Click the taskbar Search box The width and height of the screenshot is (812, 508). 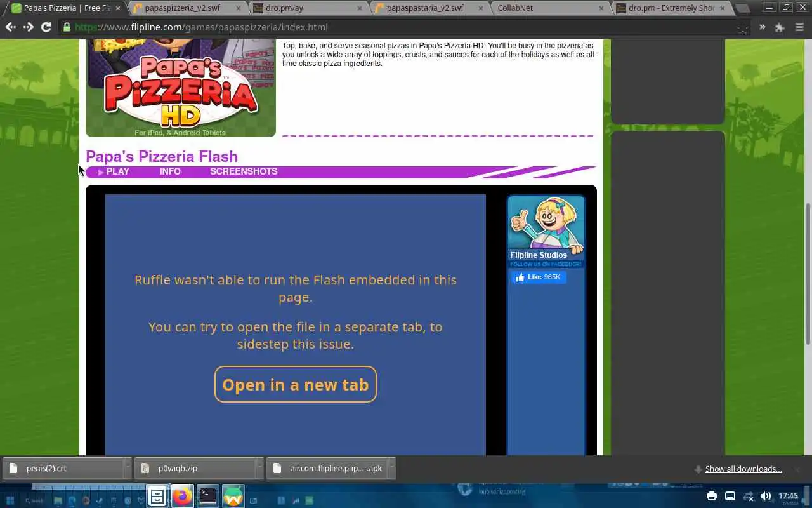[x=35, y=500]
